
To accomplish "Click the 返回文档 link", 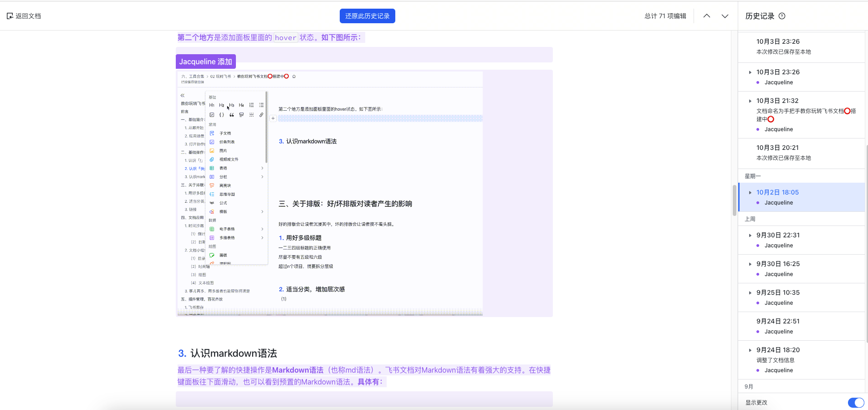I will tap(28, 16).
